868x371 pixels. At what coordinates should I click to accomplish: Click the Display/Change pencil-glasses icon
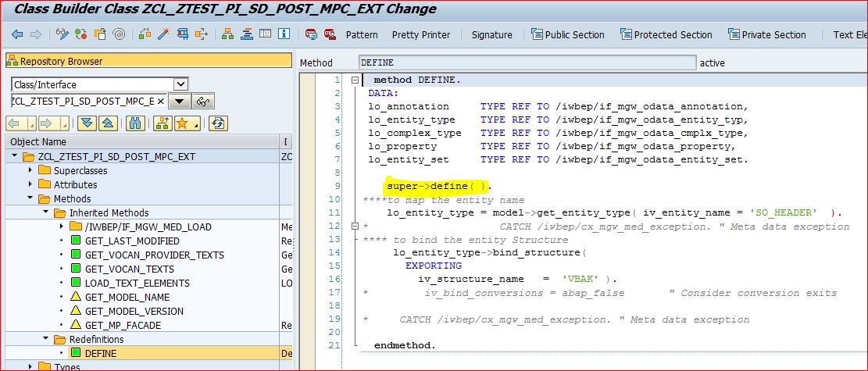click(62, 34)
